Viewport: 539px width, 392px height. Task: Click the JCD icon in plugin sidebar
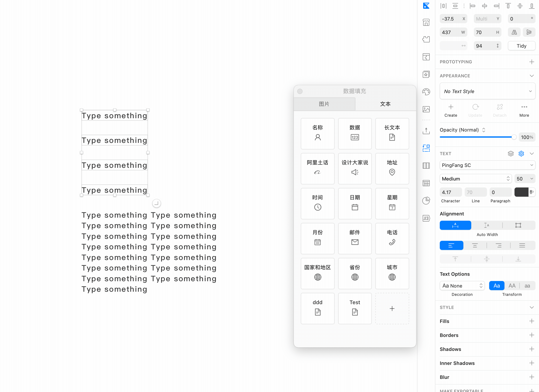[426, 218]
